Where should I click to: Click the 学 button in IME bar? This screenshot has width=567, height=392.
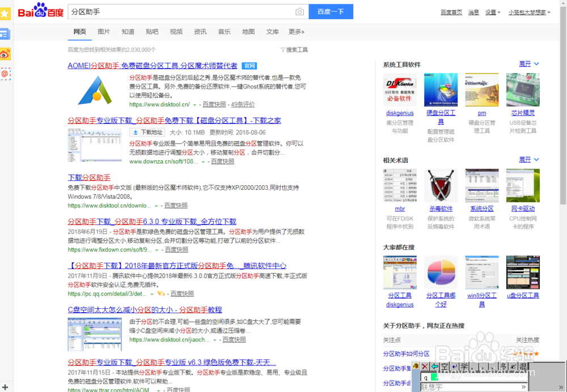click(x=464, y=367)
